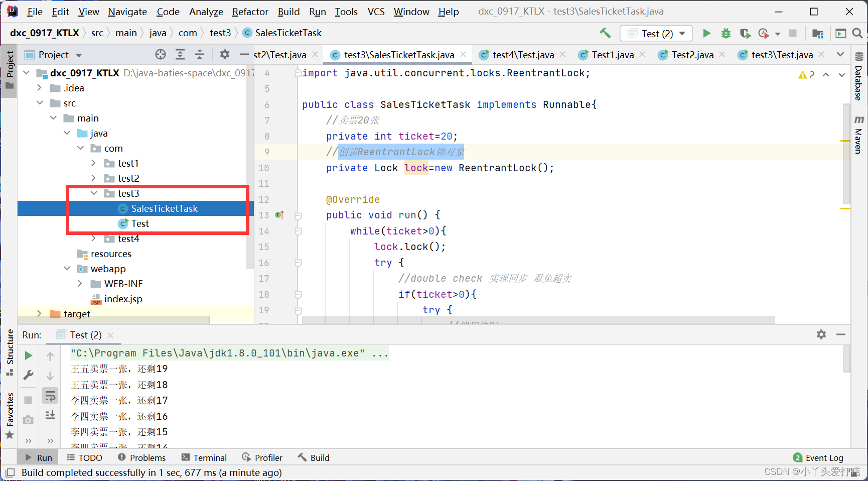This screenshot has height=481, width=868.
Task: Switch to test4\Test.java tab
Action: [x=523, y=55]
